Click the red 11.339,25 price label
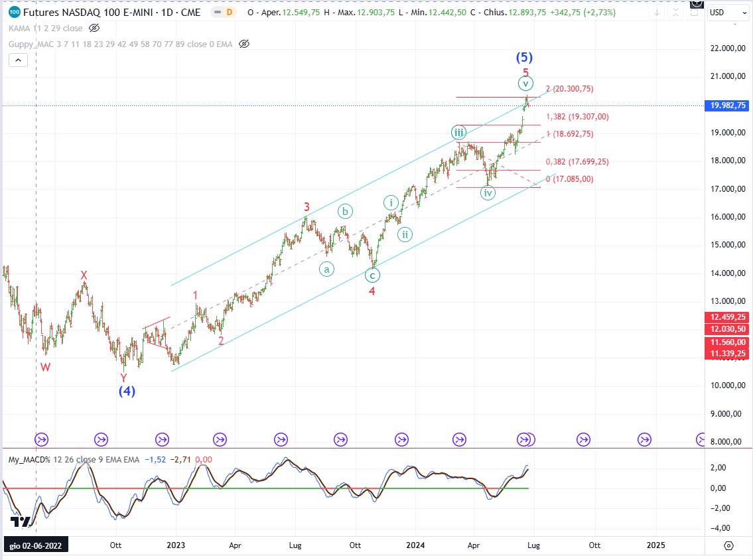The height and width of the screenshot is (560, 753). click(728, 354)
